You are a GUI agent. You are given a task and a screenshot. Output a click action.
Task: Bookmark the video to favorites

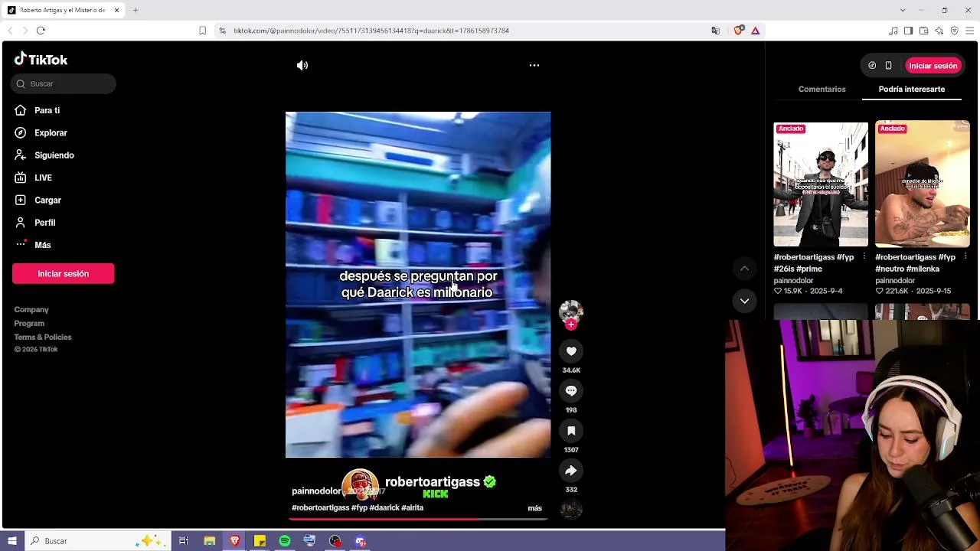click(x=571, y=431)
